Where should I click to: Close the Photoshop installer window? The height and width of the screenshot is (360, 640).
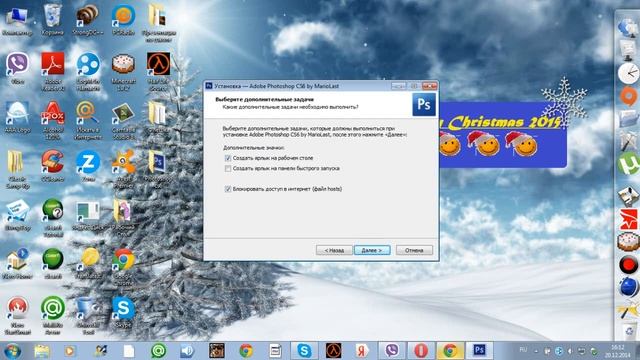tap(429, 86)
